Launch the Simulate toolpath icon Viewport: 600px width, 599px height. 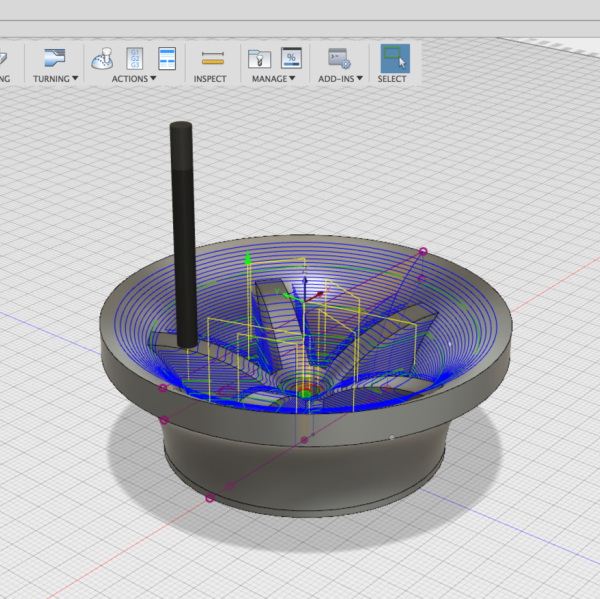[102, 58]
